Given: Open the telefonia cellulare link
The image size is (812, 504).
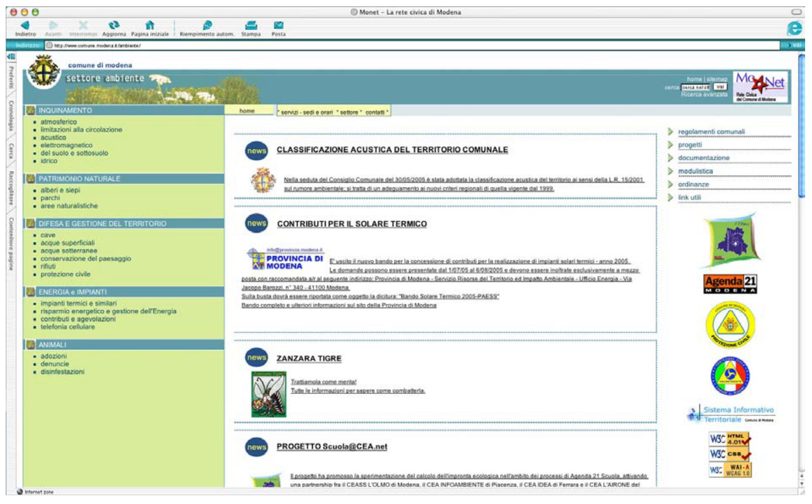Looking at the screenshot, I should coord(68,327).
